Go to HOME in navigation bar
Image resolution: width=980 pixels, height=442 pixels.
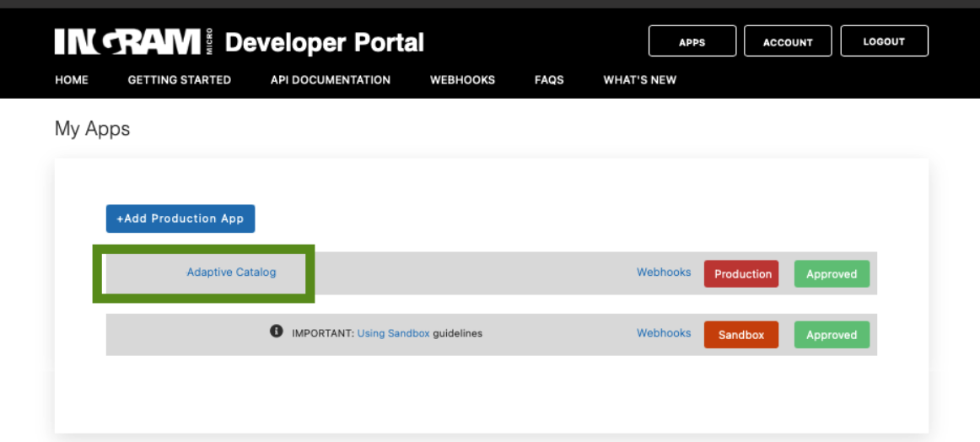tap(72, 80)
